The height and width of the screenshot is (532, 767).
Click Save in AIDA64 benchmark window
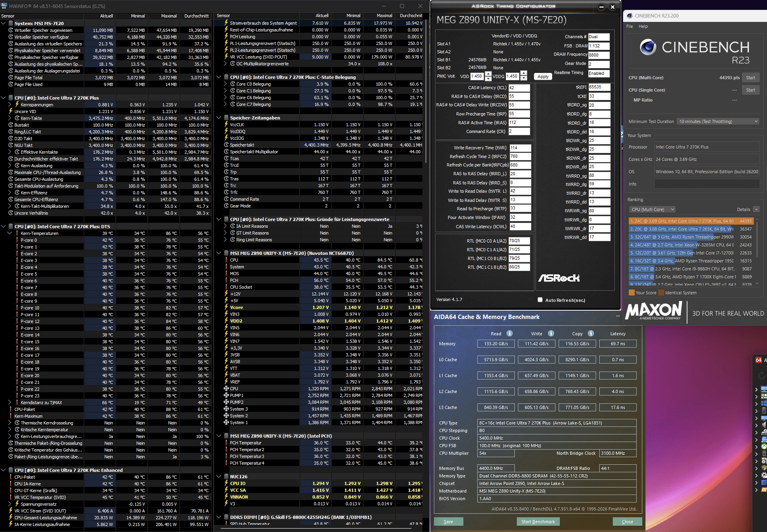[448, 522]
